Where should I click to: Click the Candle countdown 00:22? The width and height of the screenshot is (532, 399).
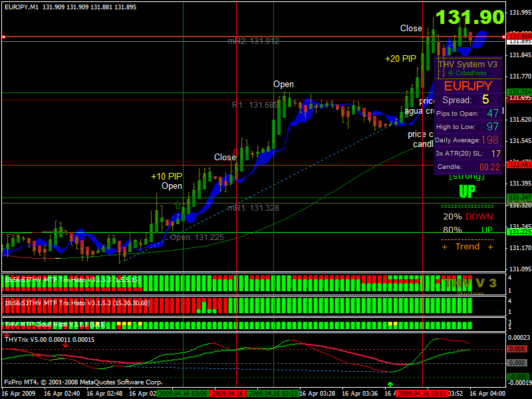[x=489, y=167]
